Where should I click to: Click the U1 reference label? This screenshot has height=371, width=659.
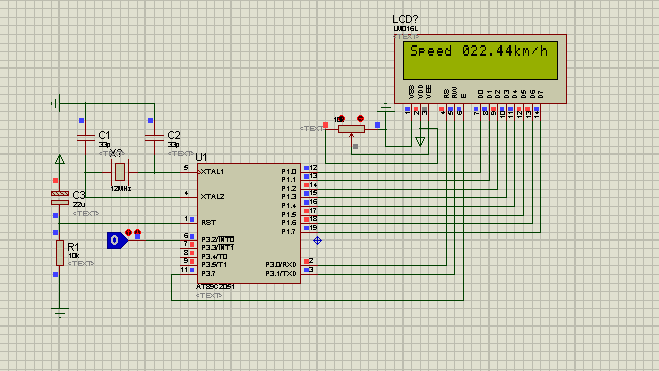(x=201, y=157)
